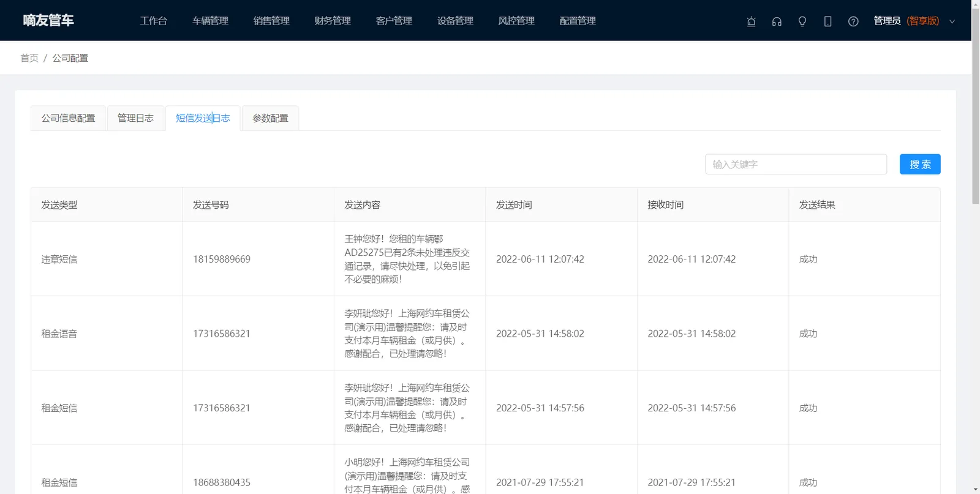Open the 设备管理 menu
The width and height of the screenshot is (980, 494).
click(455, 21)
